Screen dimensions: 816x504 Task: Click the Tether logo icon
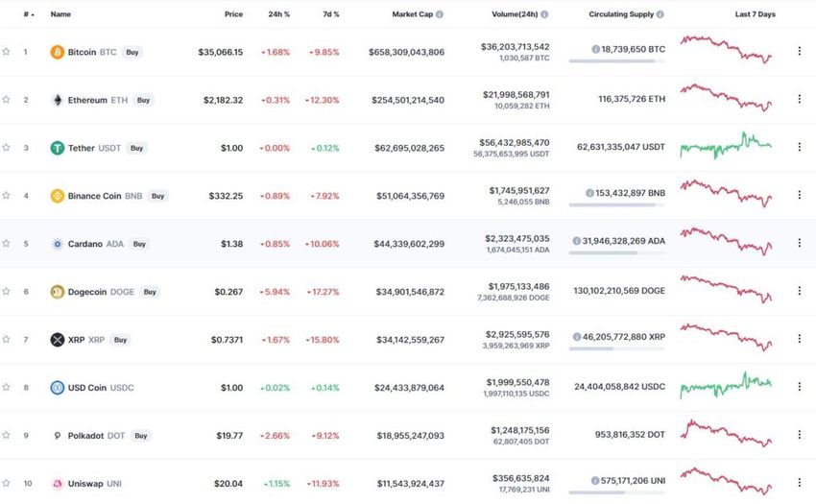(x=58, y=148)
